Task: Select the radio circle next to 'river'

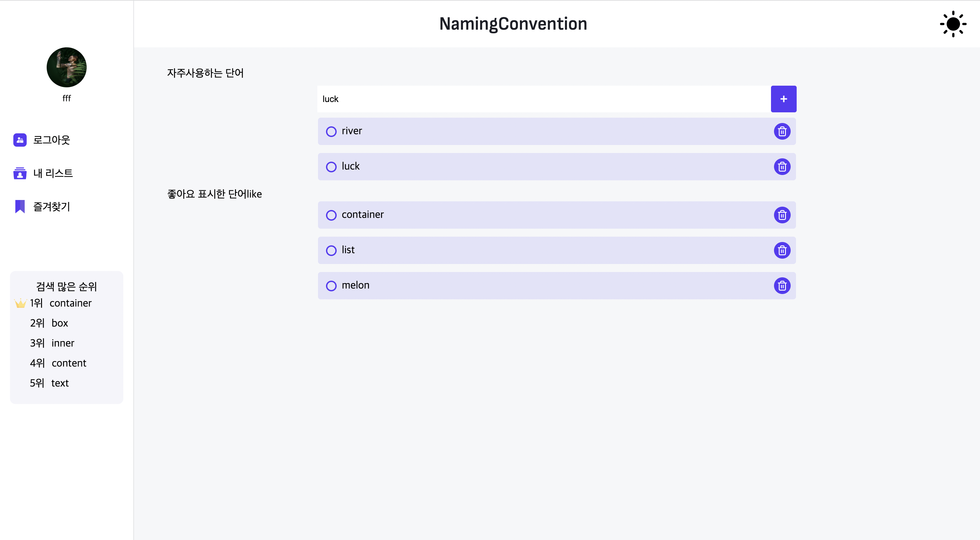Action: [331, 131]
